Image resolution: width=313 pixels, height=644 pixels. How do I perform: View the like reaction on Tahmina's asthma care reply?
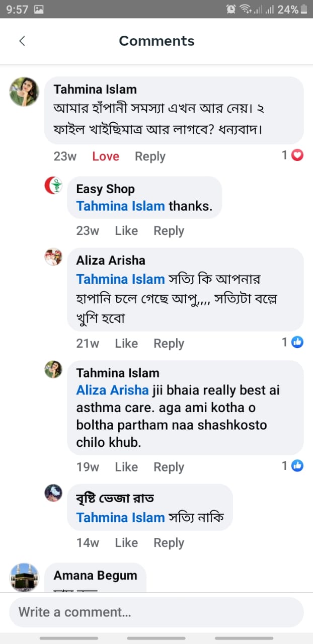pyautogui.click(x=297, y=466)
